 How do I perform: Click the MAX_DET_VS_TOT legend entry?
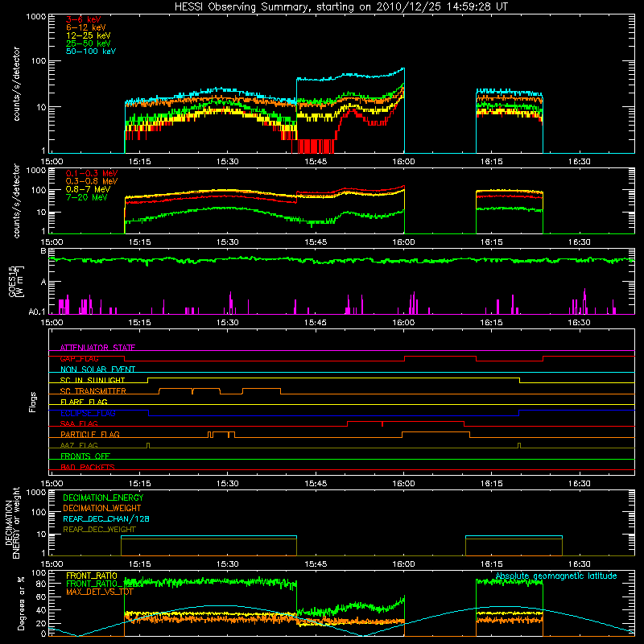99,592
